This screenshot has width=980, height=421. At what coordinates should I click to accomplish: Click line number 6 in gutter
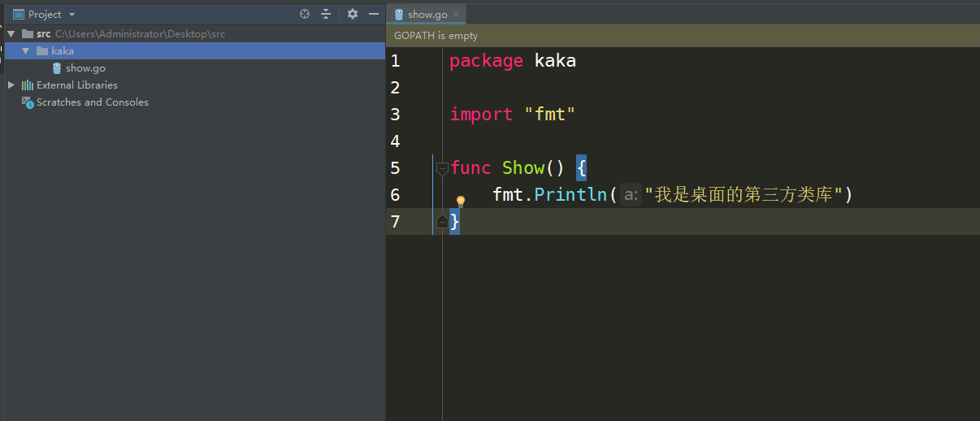[x=395, y=195]
